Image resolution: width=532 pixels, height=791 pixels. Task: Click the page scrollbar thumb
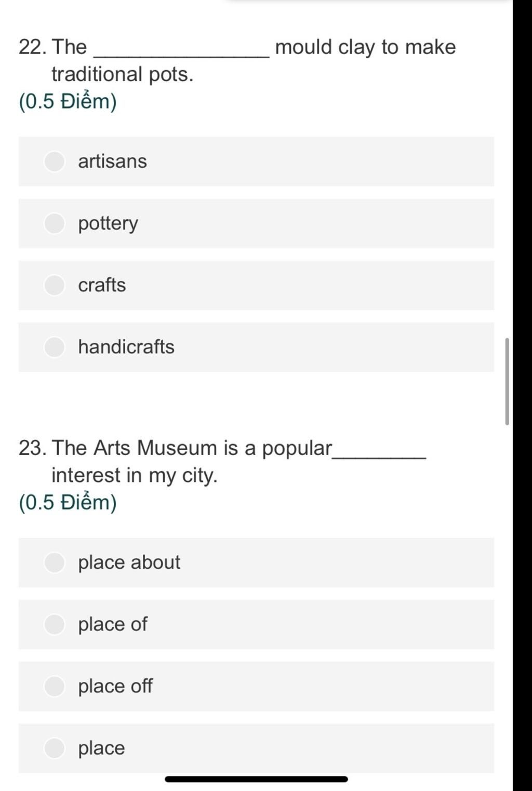tap(507, 381)
